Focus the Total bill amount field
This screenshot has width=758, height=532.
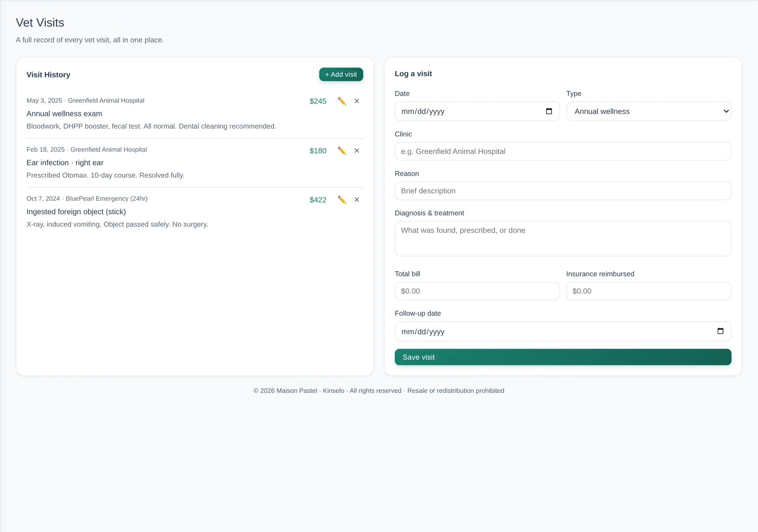pos(477,291)
